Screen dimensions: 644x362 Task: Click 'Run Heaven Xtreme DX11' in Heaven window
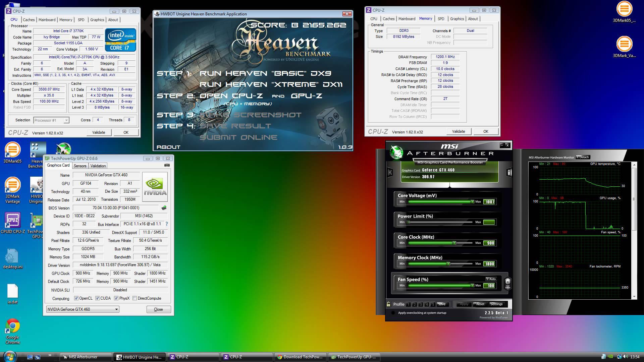click(x=271, y=84)
